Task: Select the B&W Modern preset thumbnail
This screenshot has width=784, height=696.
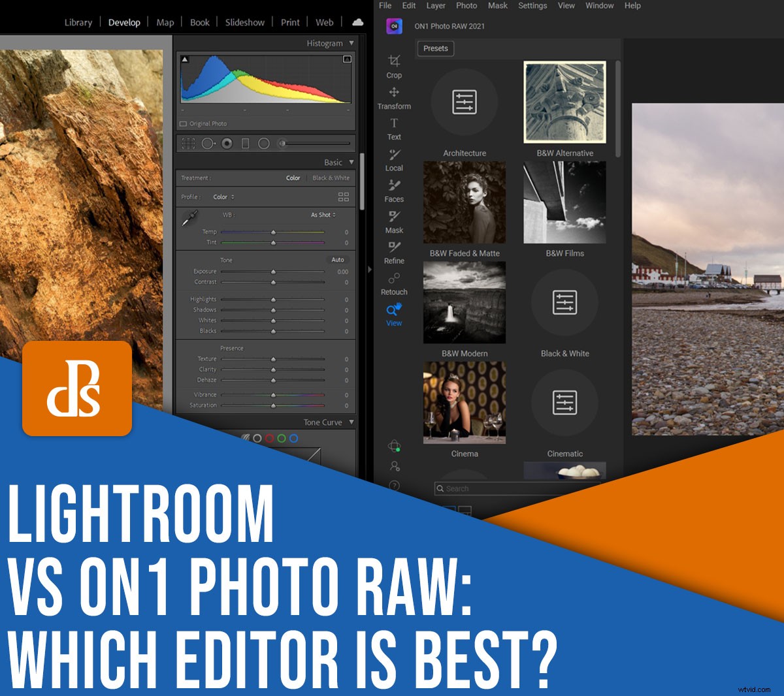Action: [464, 302]
